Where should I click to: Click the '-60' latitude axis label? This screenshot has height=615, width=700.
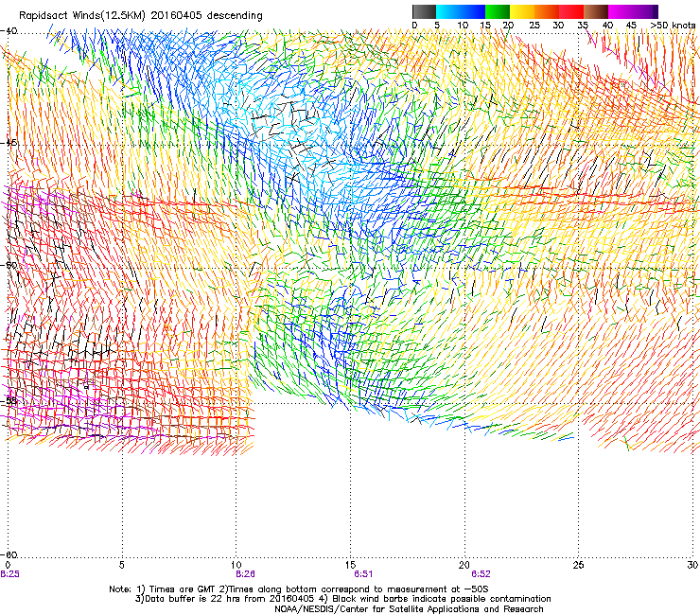click(9, 554)
